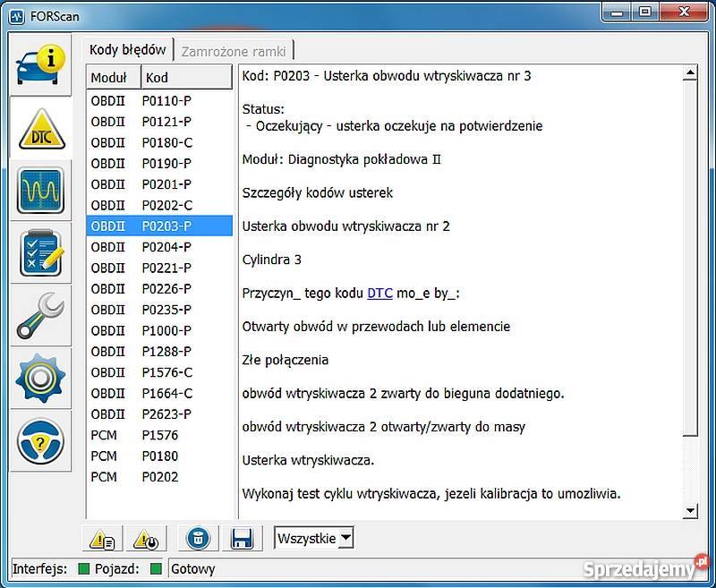
Task: Switch to the Zamrożone ramki tab
Action: pos(234,50)
